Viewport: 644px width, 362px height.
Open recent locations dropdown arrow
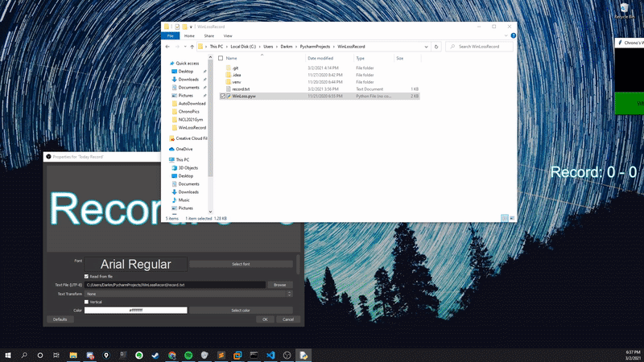[x=185, y=47]
